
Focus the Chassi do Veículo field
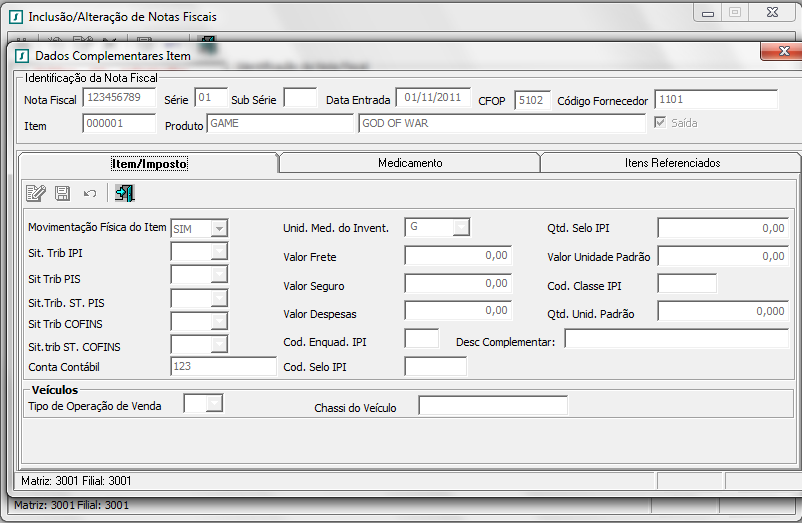(x=492, y=406)
